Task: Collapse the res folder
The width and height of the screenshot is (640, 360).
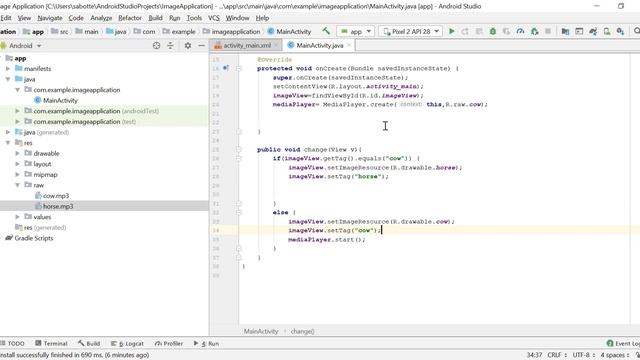Action: coord(8,143)
